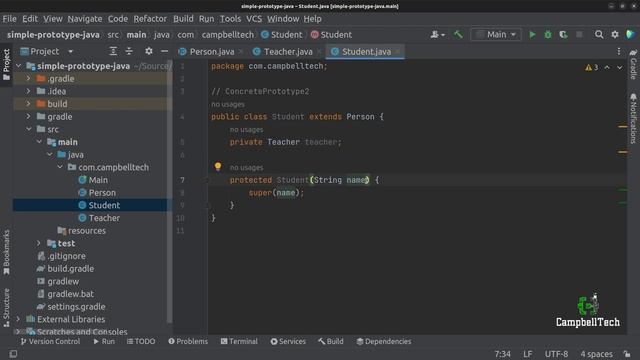
Task: Open the Problems tool window
Action: tap(188, 341)
